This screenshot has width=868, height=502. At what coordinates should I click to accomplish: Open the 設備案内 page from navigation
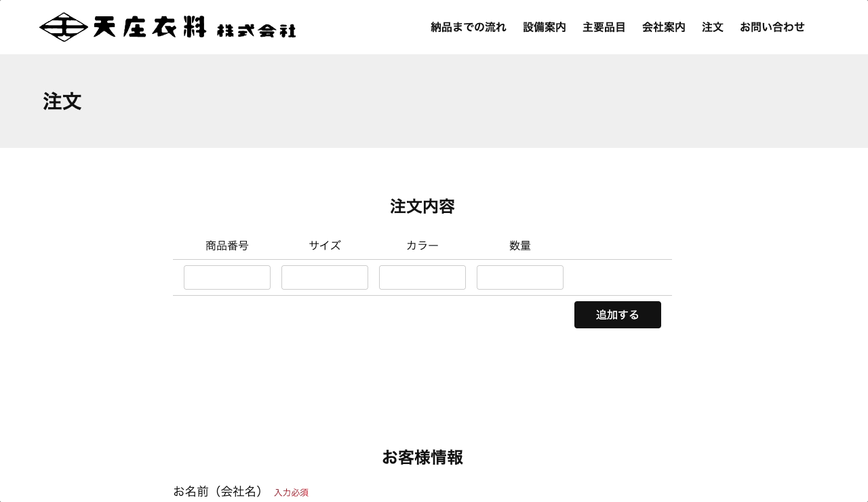(545, 27)
